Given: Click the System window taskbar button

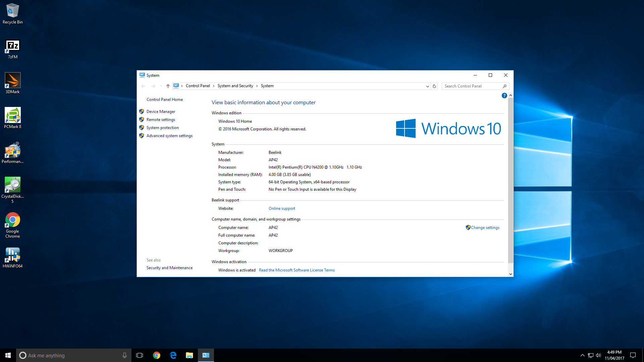Looking at the screenshot, I should tap(206, 355).
